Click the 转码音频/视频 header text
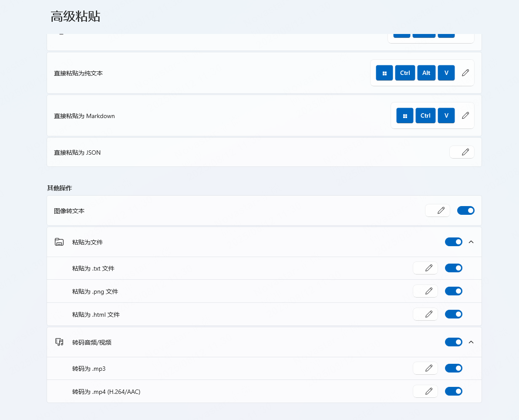Screen dimensions: 519x420 (92, 342)
